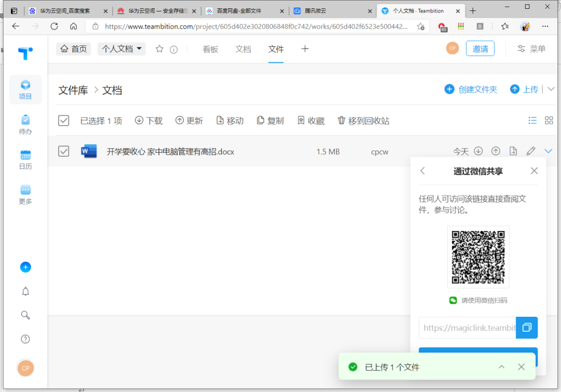561x392 pixels.
Task: Click 创建文件夹 to create folder
Action: pyautogui.click(x=471, y=89)
